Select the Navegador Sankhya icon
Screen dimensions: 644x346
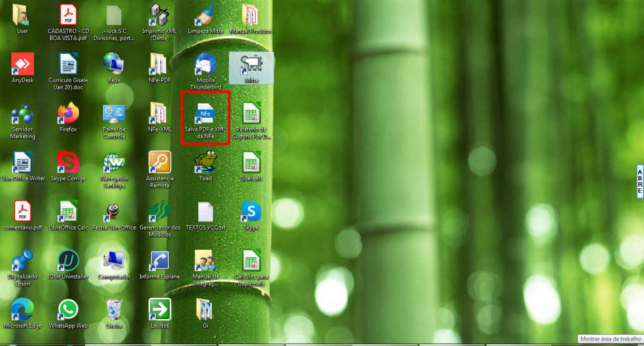[x=114, y=162]
